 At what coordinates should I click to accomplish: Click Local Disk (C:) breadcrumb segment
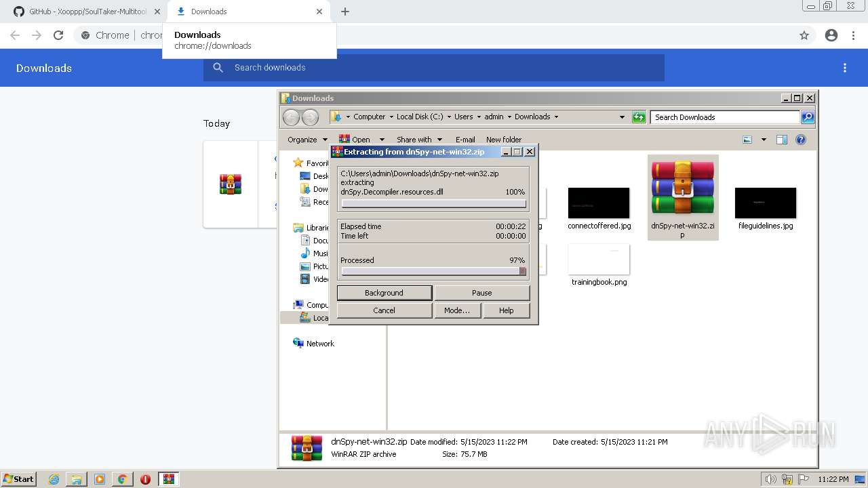click(x=419, y=117)
